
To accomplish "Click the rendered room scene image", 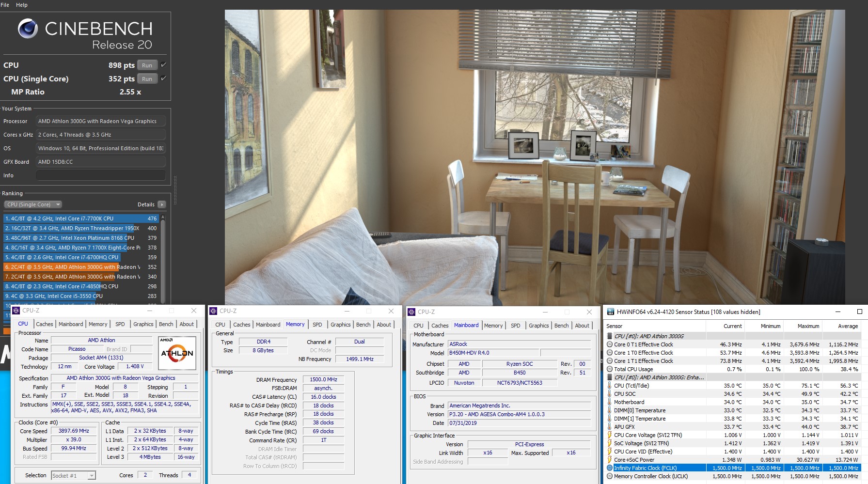I will (535, 157).
